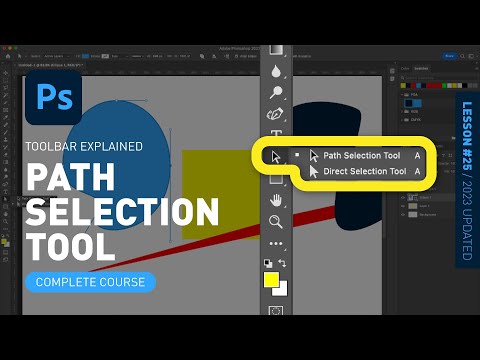This screenshot has width=480, height=360.
Task: Select the Dodge tool in the enlarged toolbar strip
Action: click(x=276, y=92)
